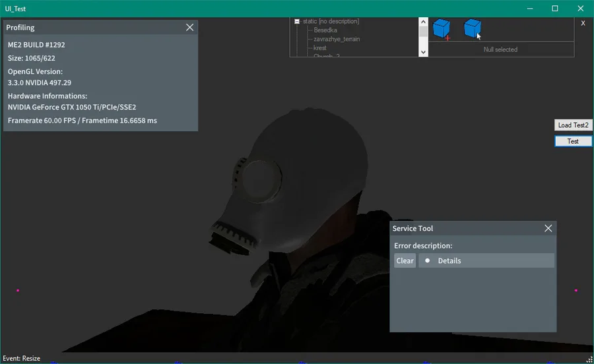
Task: Click the Hardware Informations label
Action: (x=48, y=96)
